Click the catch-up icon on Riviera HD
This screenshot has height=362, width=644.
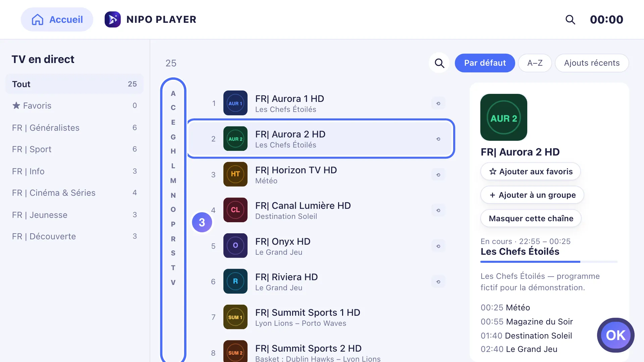point(438,282)
